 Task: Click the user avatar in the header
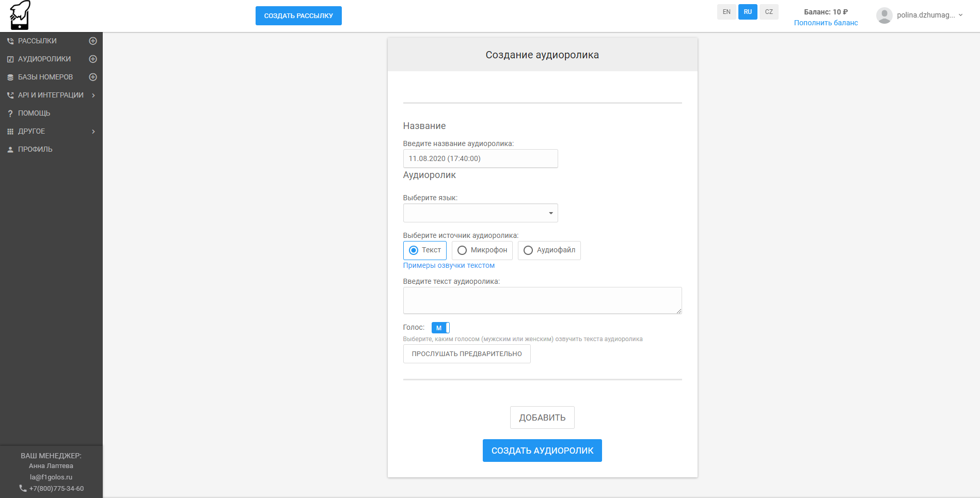tap(884, 15)
